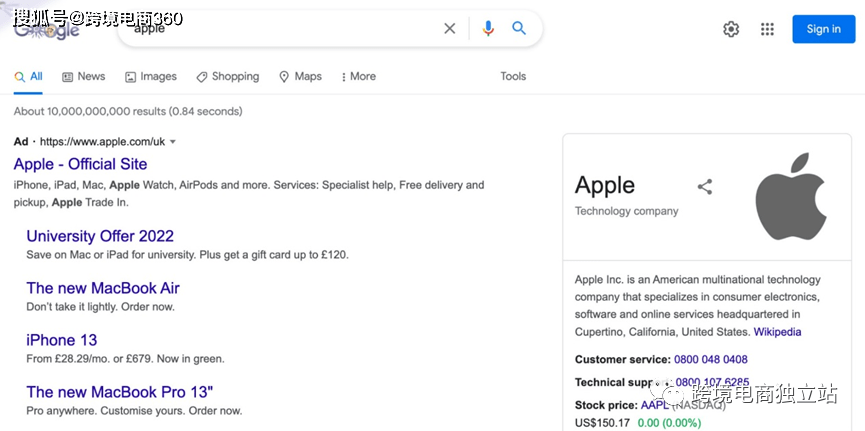Run the search with the magnifier icon
Image resolution: width=865 pixels, height=431 pixels.
(519, 28)
